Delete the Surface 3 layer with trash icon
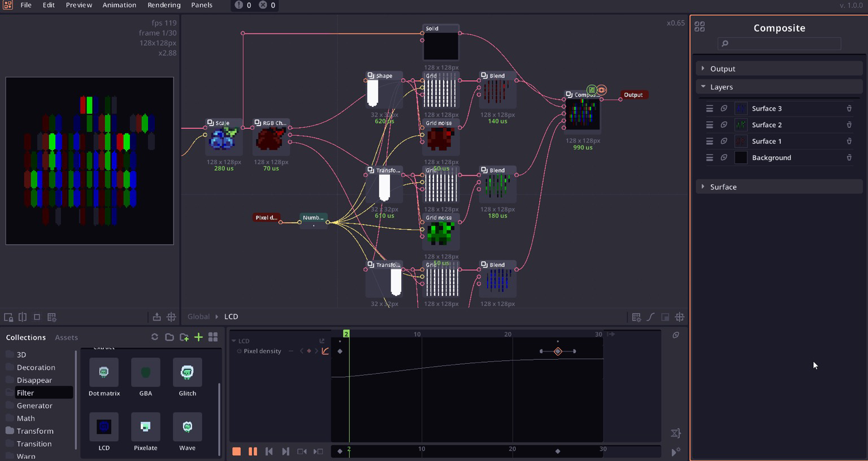Screen dimensions: 868x461 click(x=849, y=109)
